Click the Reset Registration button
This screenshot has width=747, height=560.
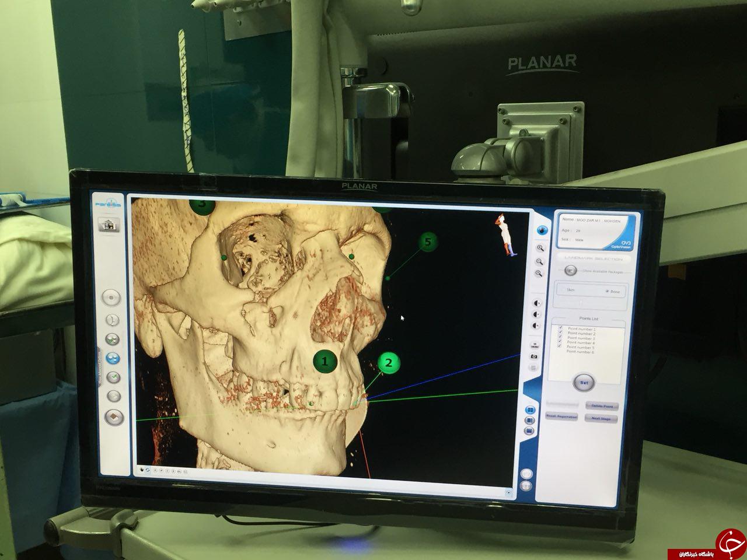(x=561, y=416)
